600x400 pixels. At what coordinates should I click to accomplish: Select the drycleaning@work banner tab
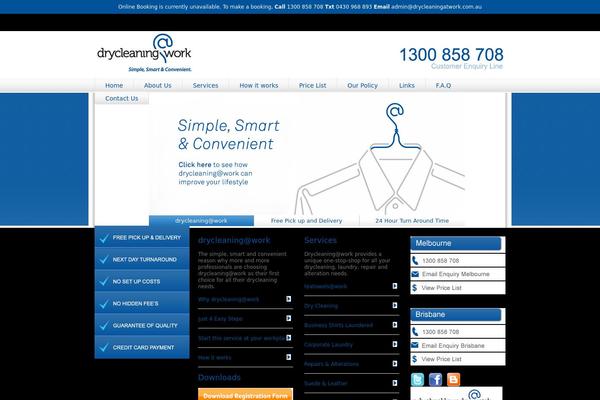(201, 220)
